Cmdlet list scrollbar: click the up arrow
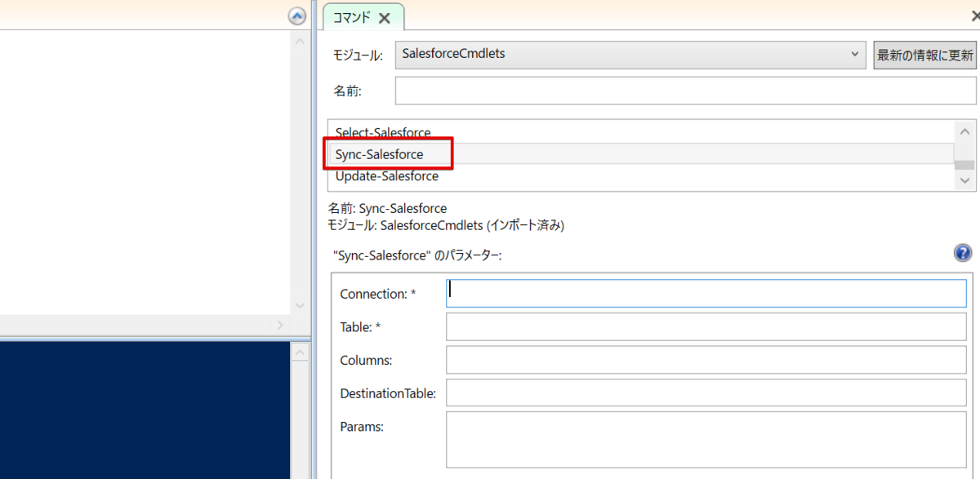980x479 pixels. coord(964,131)
